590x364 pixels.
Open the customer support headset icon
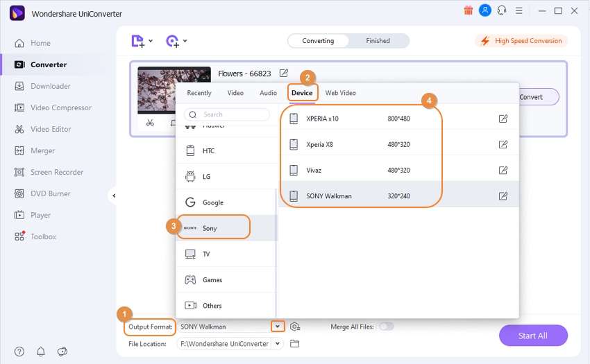502,10
